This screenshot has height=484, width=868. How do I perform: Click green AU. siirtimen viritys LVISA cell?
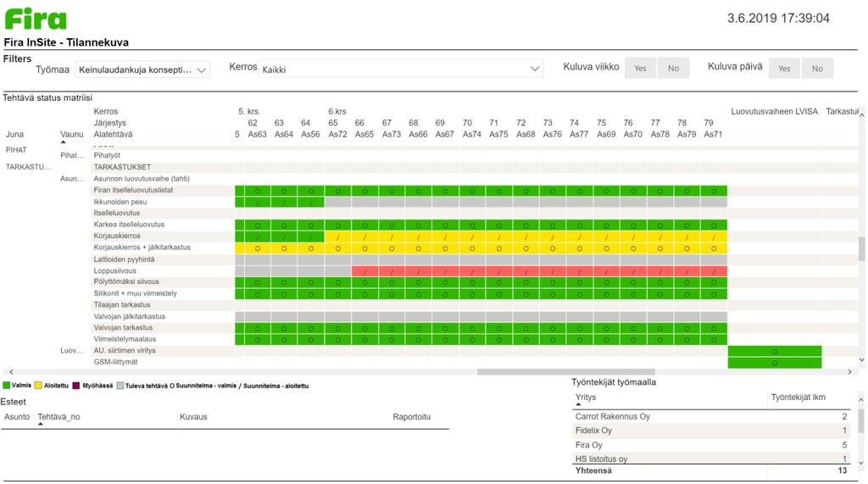[x=775, y=351]
